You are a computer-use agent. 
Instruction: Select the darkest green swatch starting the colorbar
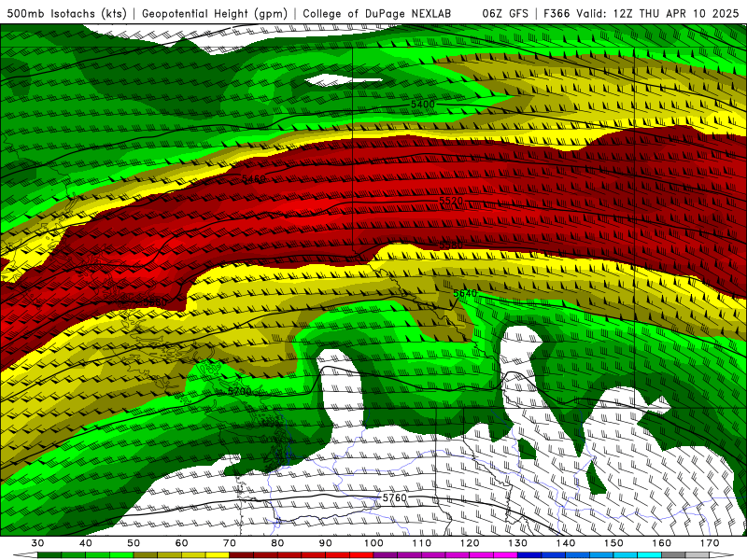point(49,555)
